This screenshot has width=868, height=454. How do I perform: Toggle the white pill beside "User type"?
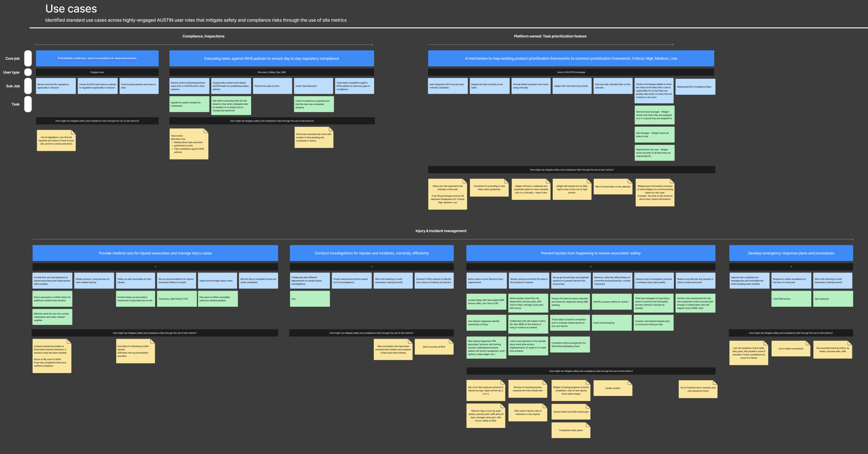[x=28, y=72]
